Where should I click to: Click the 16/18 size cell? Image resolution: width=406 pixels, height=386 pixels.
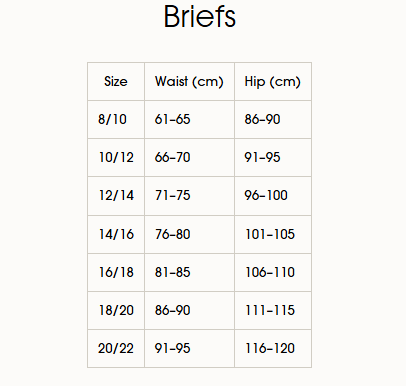click(x=116, y=272)
